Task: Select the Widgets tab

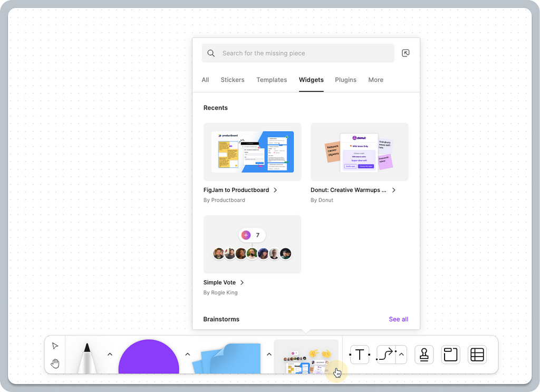Action: pyautogui.click(x=311, y=80)
